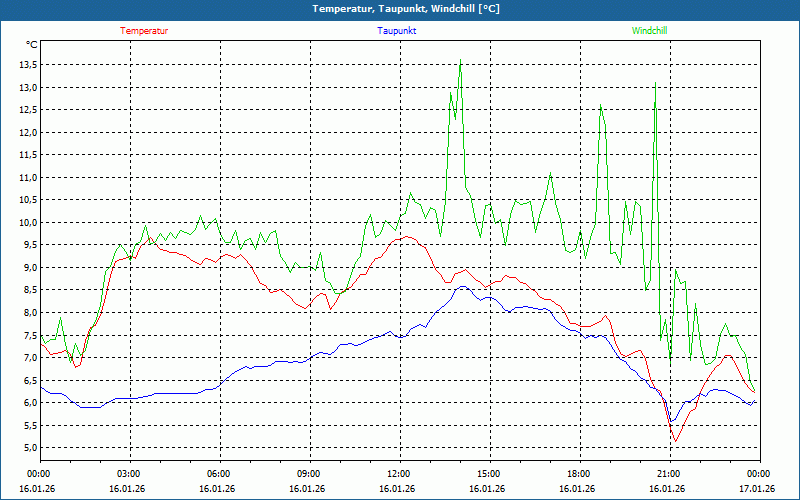Click the y-axis value '10,0'
The height and width of the screenshot is (500, 800).
[x=28, y=222]
